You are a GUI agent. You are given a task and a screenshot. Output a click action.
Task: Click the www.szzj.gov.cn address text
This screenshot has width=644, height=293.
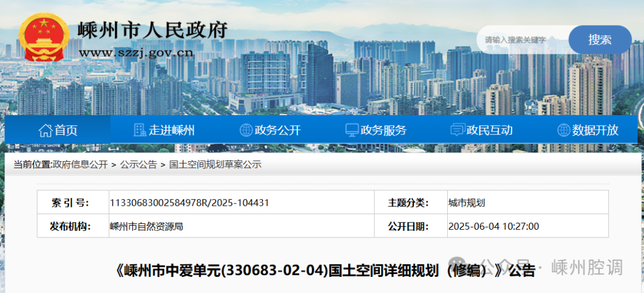(136, 53)
